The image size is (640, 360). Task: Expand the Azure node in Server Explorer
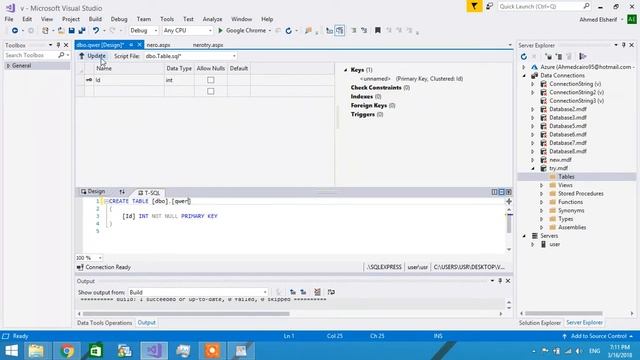coord(524,67)
